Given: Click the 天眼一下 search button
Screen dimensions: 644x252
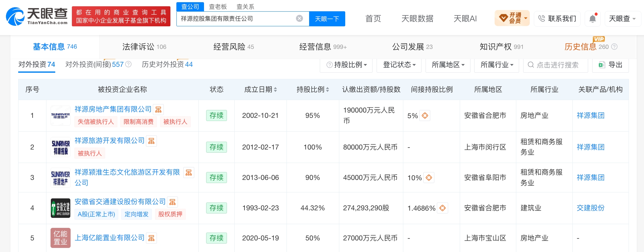Looking at the screenshot, I should [x=327, y=19].
